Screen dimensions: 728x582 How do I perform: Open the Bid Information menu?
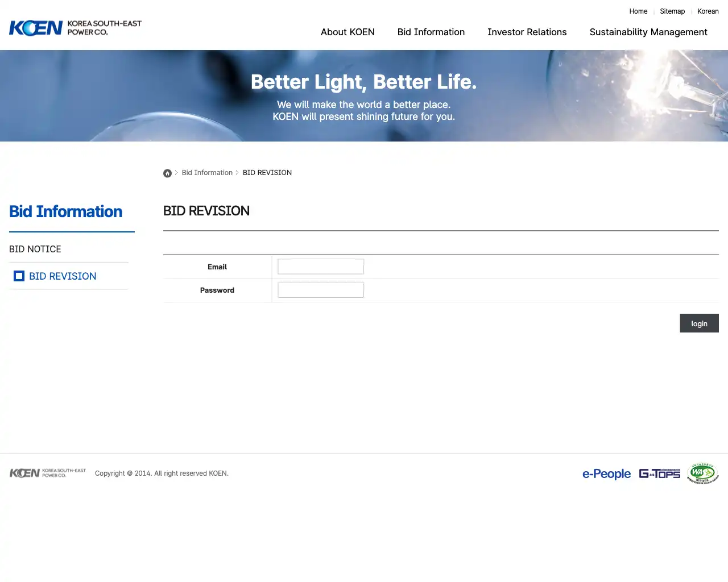click(x=431, y=32)
